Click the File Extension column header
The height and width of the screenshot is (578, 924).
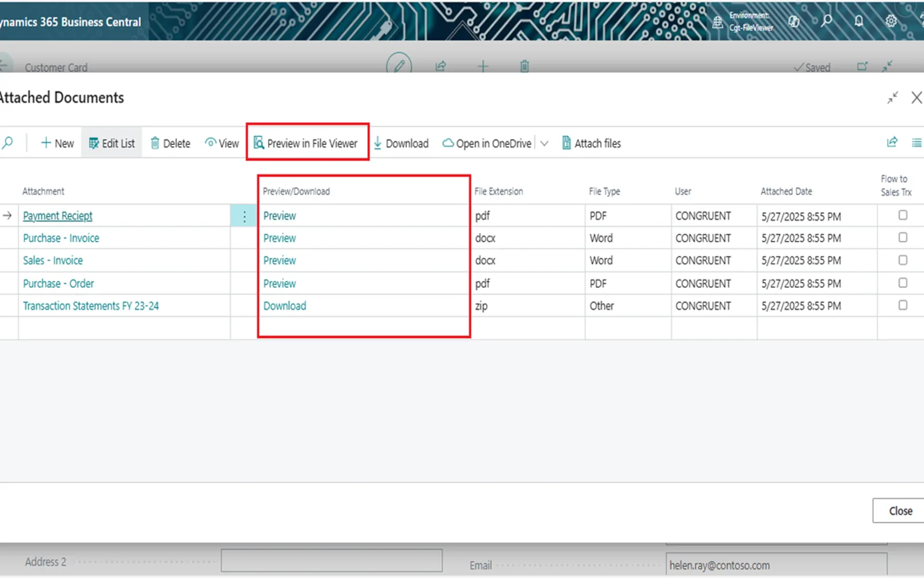click(498, 191)
